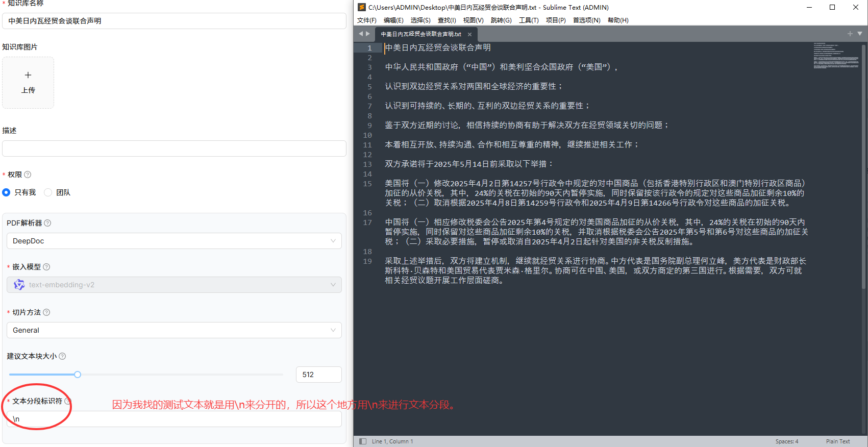
Task: Click the 知识库名称 input field
Action: click(174, 21)
